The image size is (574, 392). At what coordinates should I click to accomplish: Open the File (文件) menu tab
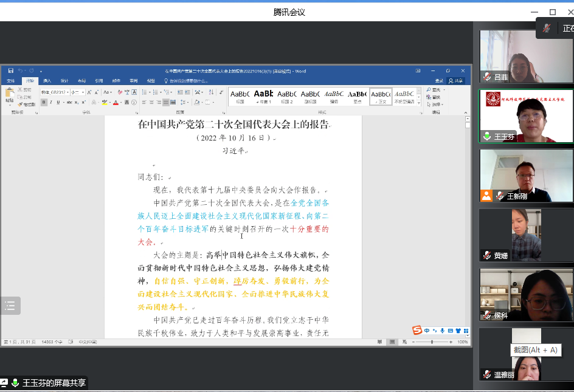[11, 81]
